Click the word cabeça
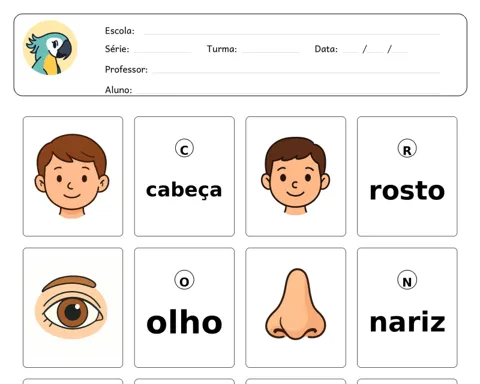Image resolution: width=480 pixels, height=384 pixels. coord(184,191)
